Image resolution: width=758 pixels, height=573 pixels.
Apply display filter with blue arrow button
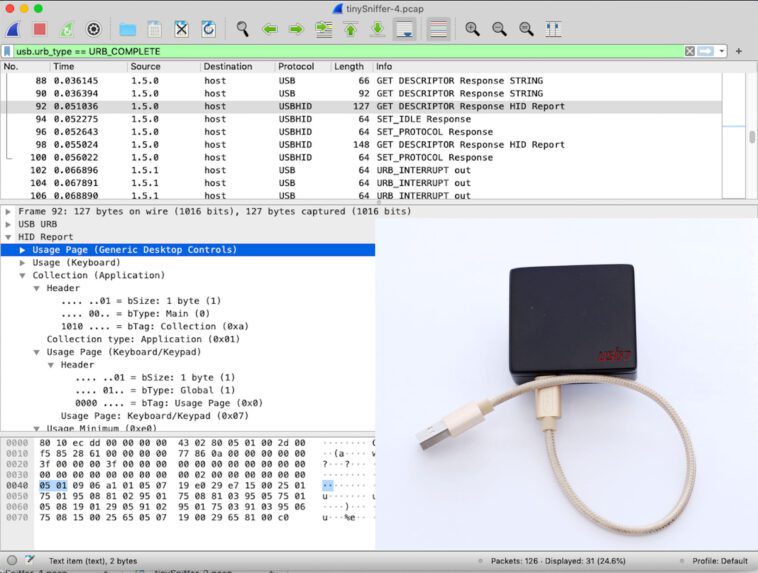coord(706,51)
